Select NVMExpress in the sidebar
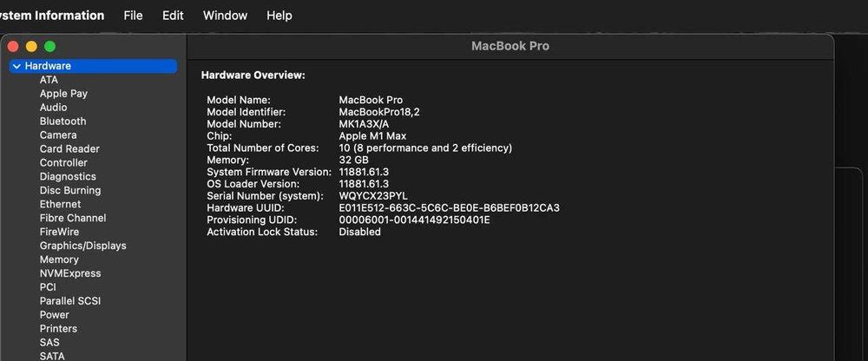This screenshot has height=361, width=868. click(70, 273)
